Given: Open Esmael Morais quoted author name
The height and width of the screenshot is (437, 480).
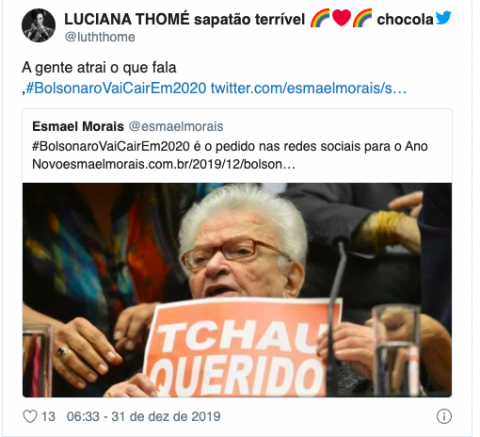Looking at the screenshot, I should click(x=78, y=127).
